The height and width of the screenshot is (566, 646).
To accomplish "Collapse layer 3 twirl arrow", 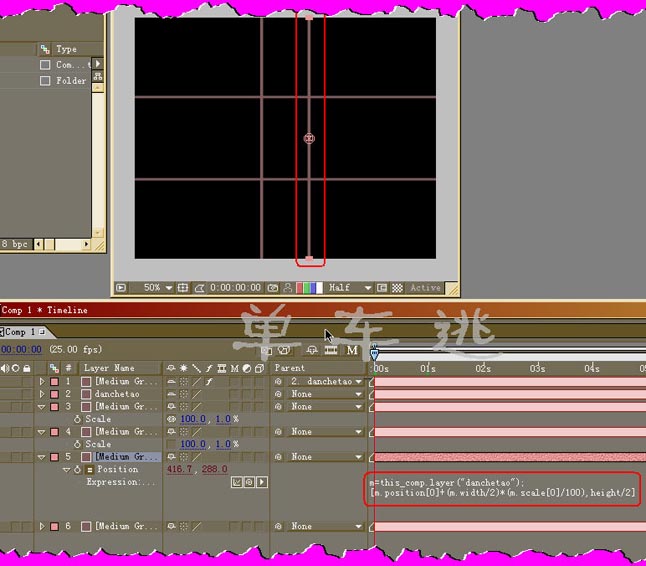I will [42, 407].
